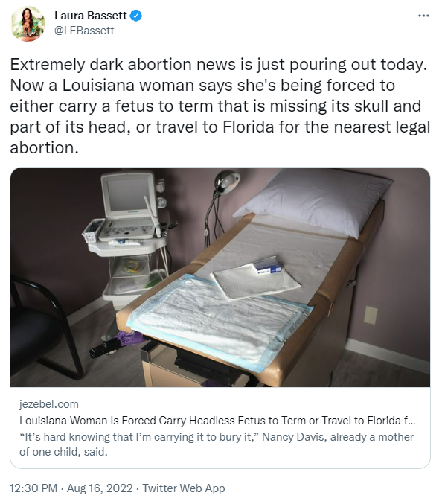Click the 'of one child, said.' text

point(63,452)
